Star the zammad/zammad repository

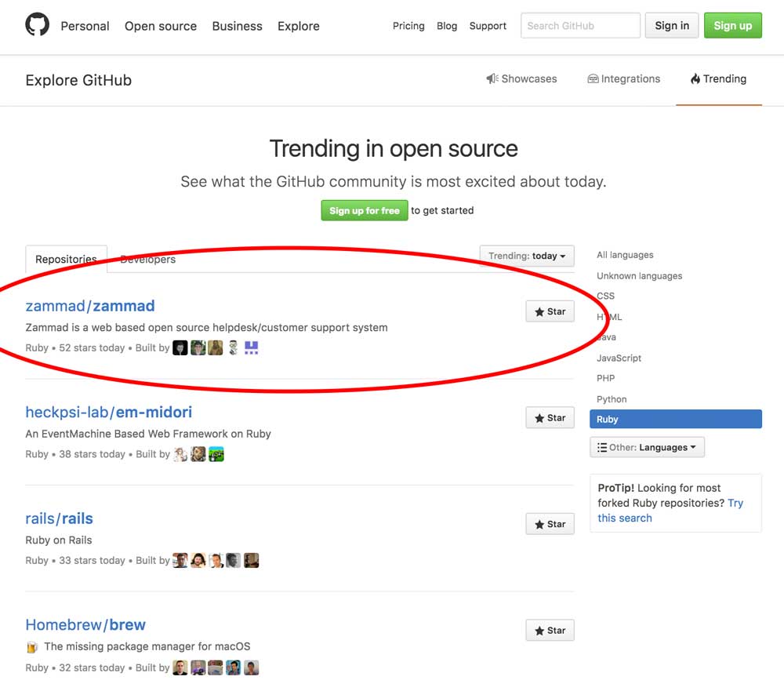[550, 311]
